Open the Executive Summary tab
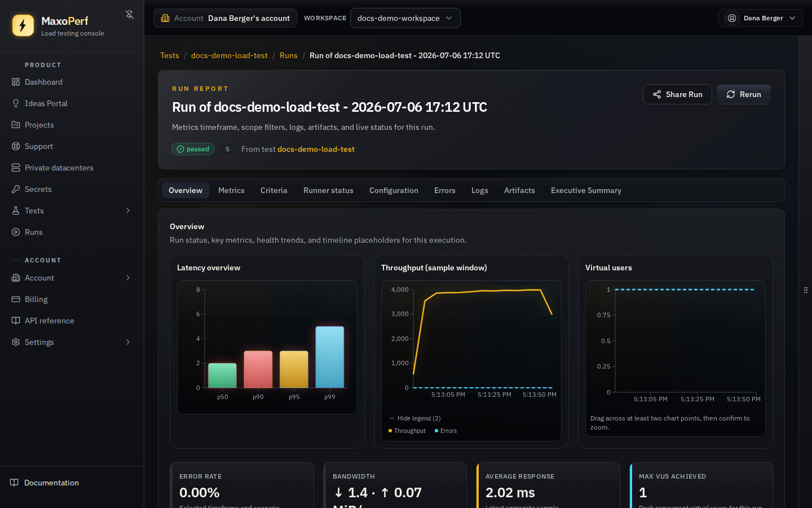 (586, 190)
